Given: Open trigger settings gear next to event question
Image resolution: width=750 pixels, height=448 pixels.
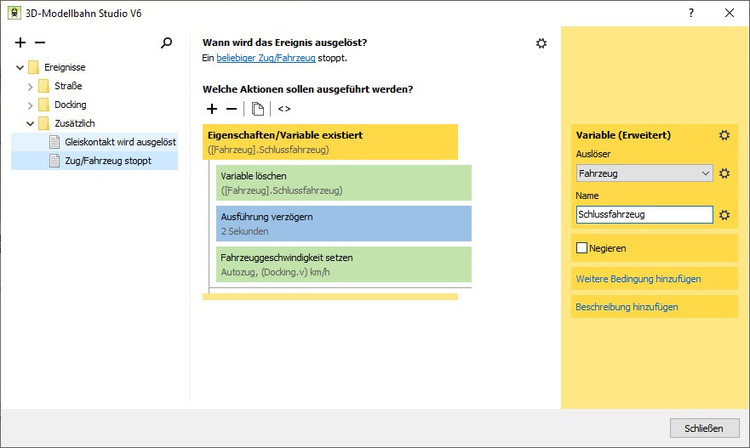Looking at the screenshot, I should (541, 43).
